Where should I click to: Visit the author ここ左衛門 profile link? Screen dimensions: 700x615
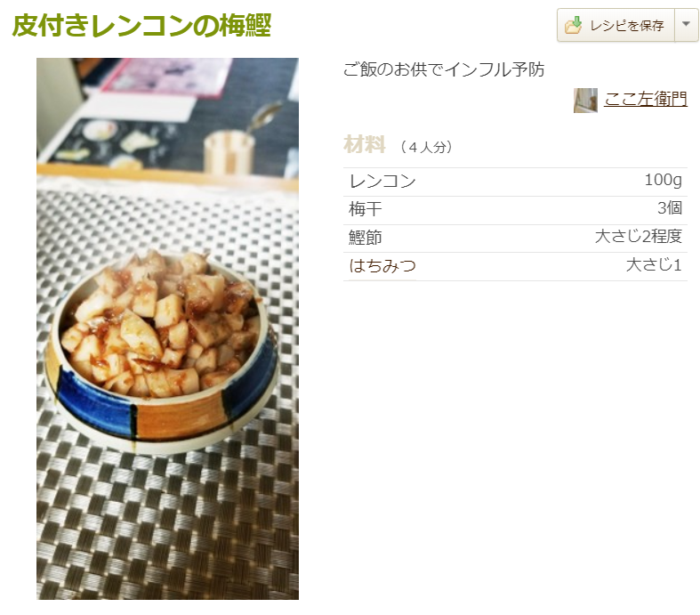coord(646,99)
